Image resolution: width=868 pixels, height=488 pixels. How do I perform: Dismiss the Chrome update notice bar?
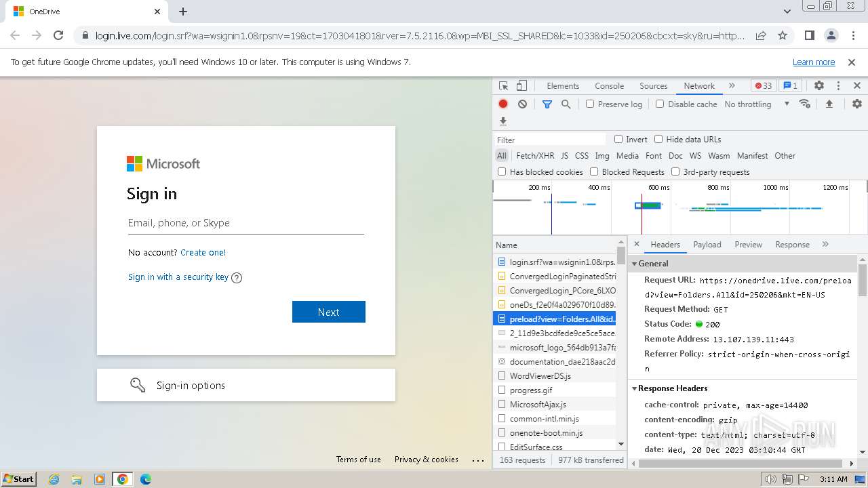coord(852,62)
